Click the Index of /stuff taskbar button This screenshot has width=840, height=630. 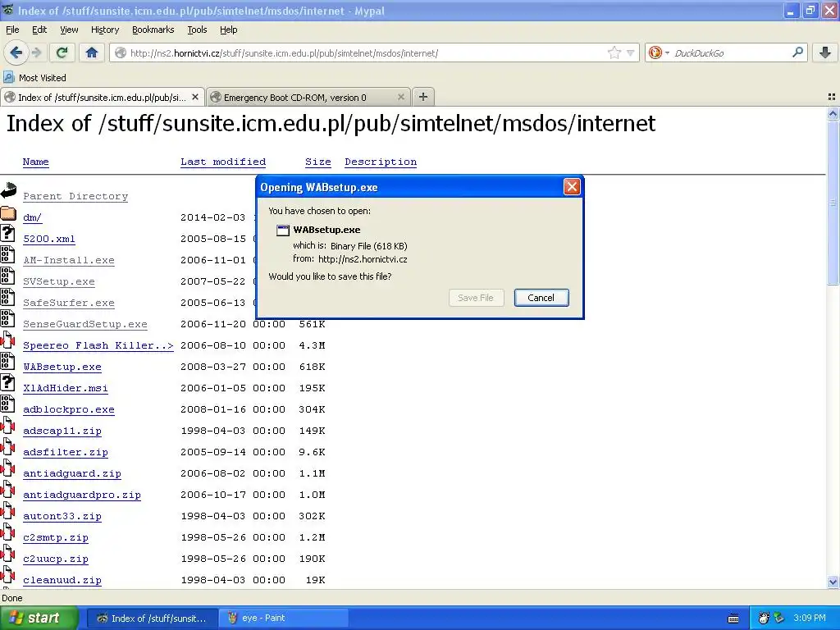coord(152,618)
